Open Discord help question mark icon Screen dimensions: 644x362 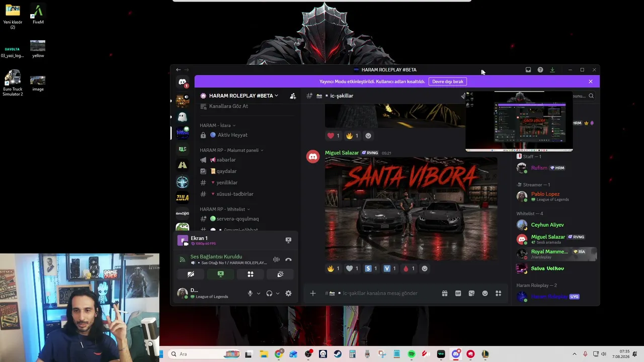click(x=540, y=70)
